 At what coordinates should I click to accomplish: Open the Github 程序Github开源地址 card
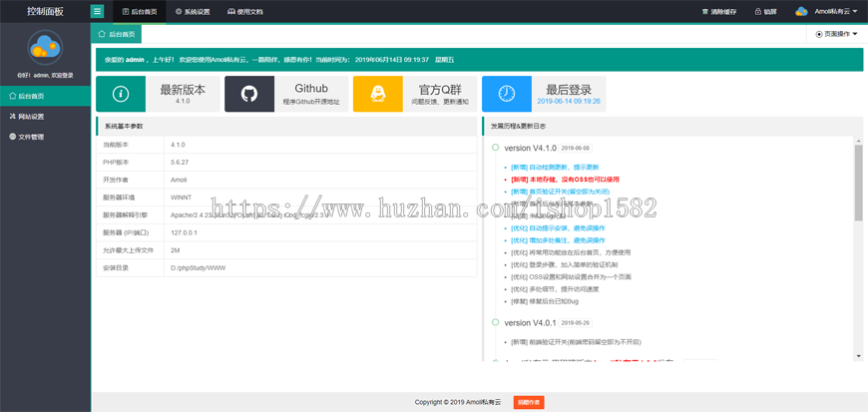286,94
